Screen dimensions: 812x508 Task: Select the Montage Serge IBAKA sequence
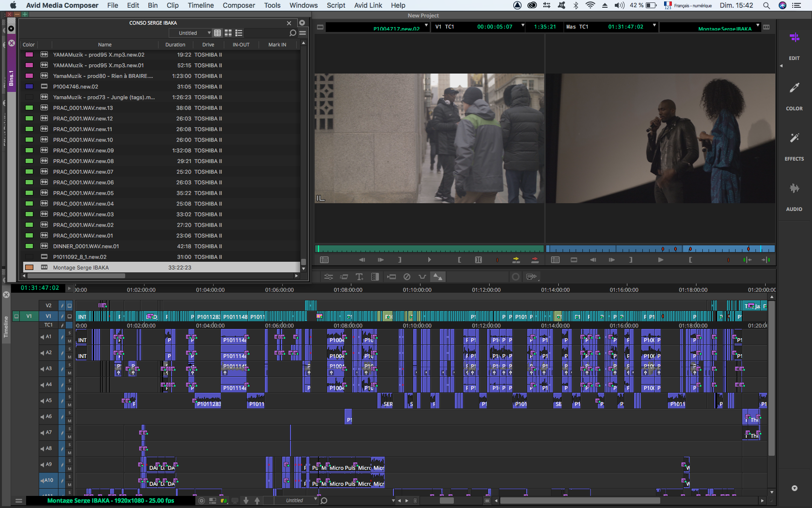(81, 268)
